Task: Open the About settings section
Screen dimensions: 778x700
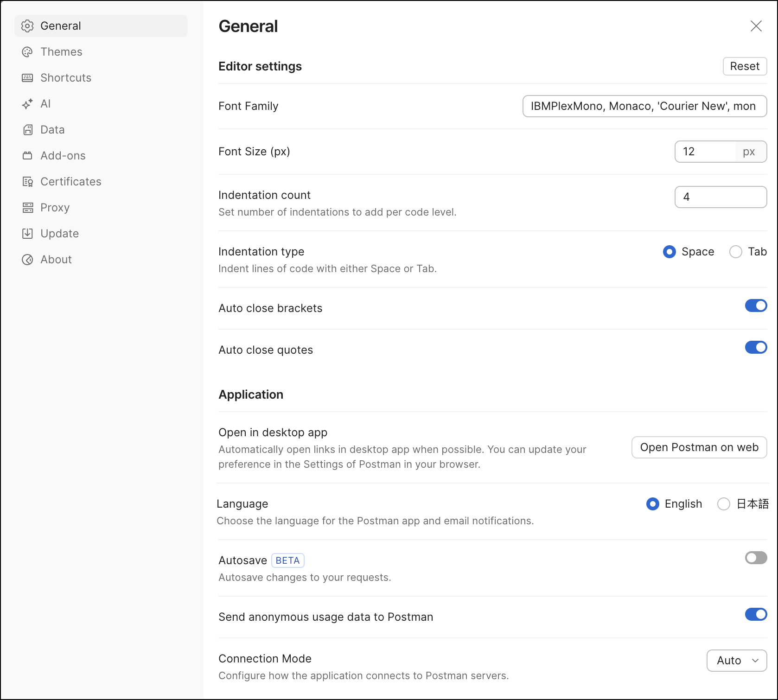Action: [x=56, y=260]
